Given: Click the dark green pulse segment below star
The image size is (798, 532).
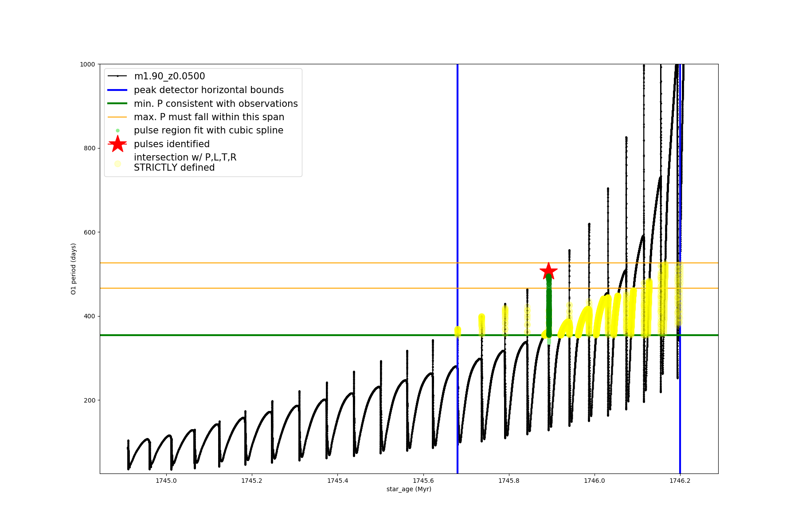Looking at the screenshot, I should (549, 306).
